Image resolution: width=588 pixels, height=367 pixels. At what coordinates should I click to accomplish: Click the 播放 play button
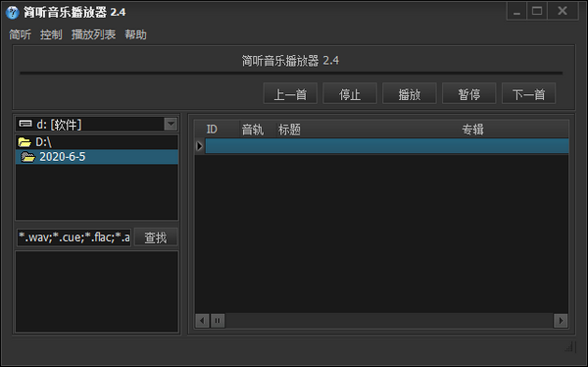coord(410,94)
